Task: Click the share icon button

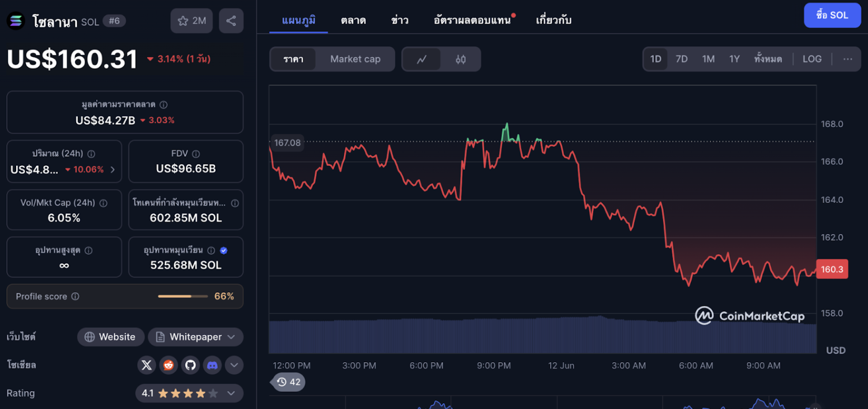Action: [x=231, y=21]
